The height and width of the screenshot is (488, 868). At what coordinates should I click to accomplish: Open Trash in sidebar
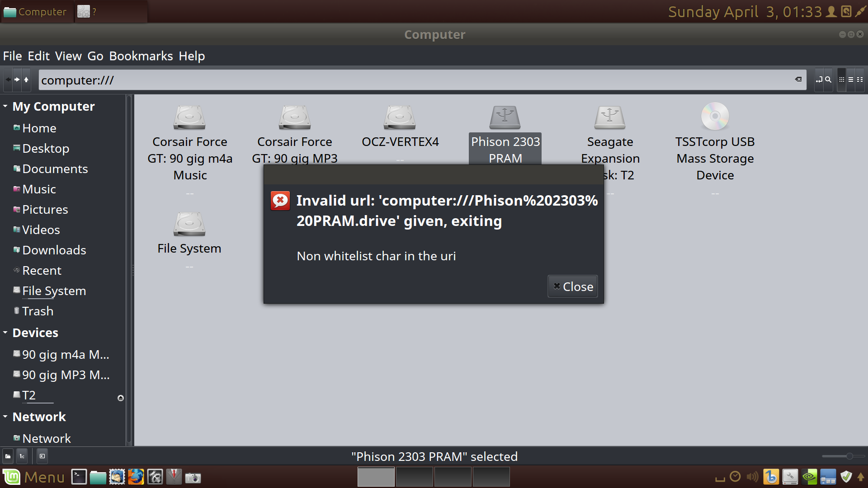[x=38, y=311]
